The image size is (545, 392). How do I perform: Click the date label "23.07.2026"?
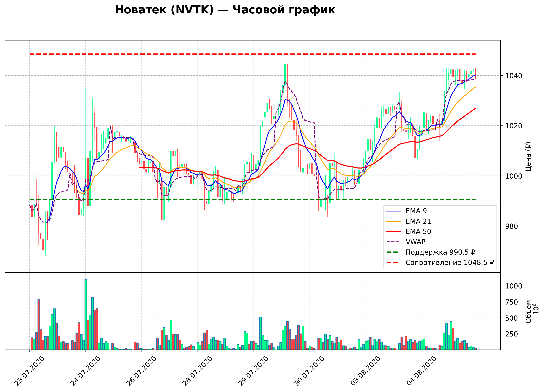[29, 371]
